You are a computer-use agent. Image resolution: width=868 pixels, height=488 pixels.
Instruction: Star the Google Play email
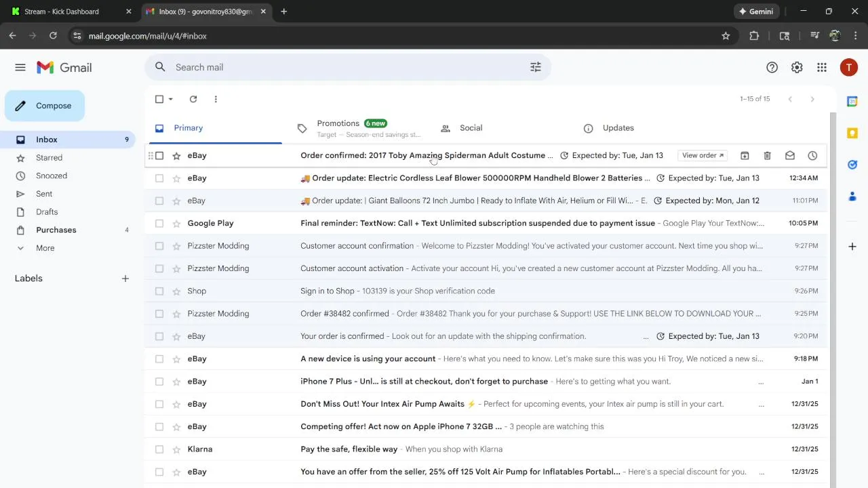pos(176,223)
